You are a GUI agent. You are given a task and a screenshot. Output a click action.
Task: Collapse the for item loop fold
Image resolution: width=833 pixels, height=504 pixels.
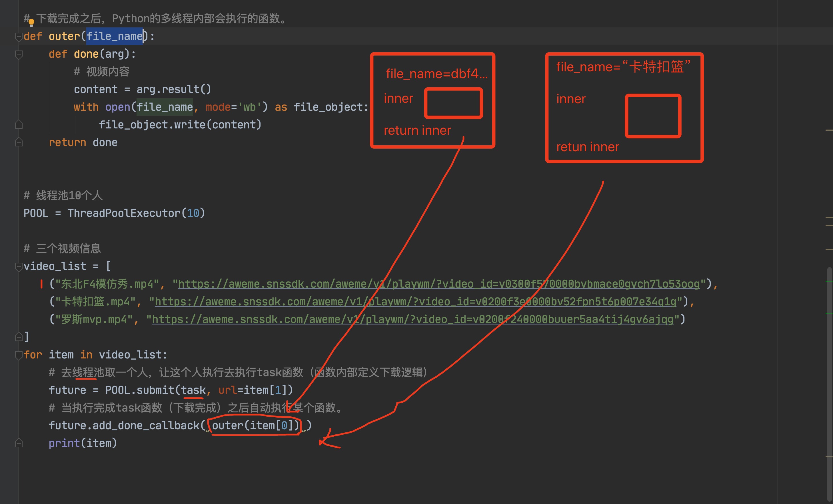pos(19,355)
